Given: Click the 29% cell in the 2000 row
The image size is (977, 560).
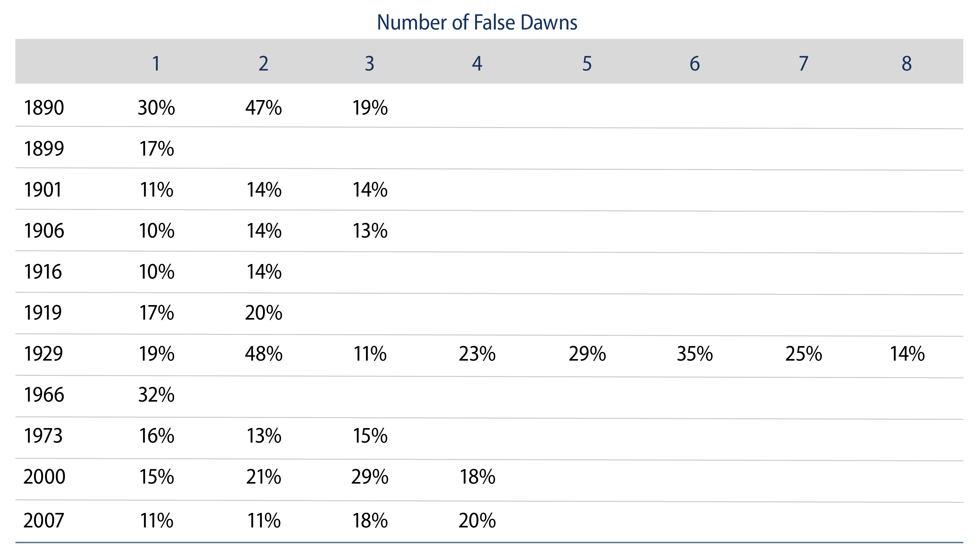Looking at the screenshot, I should coord(370,477).
